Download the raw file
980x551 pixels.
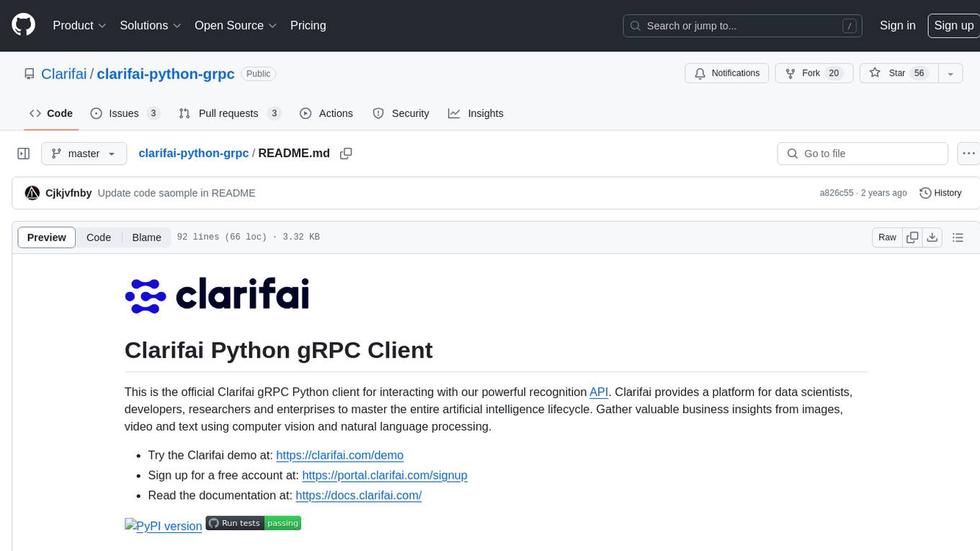point(932,237)
